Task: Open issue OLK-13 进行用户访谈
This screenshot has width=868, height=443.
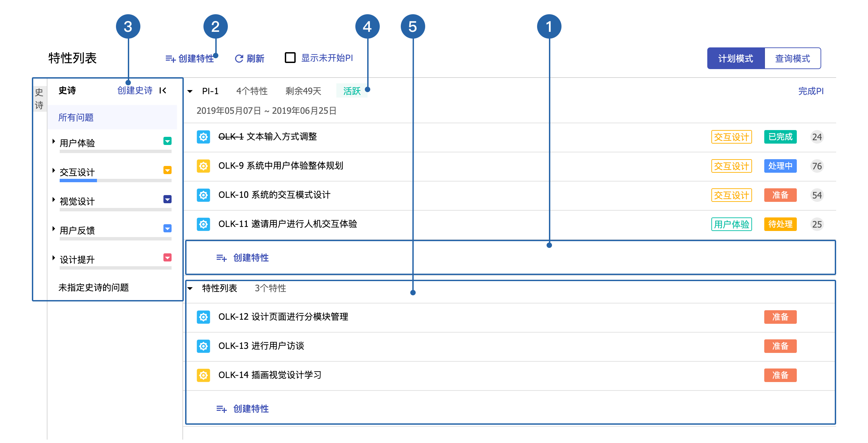Action: pyautogui.click(x=261, y=346)
